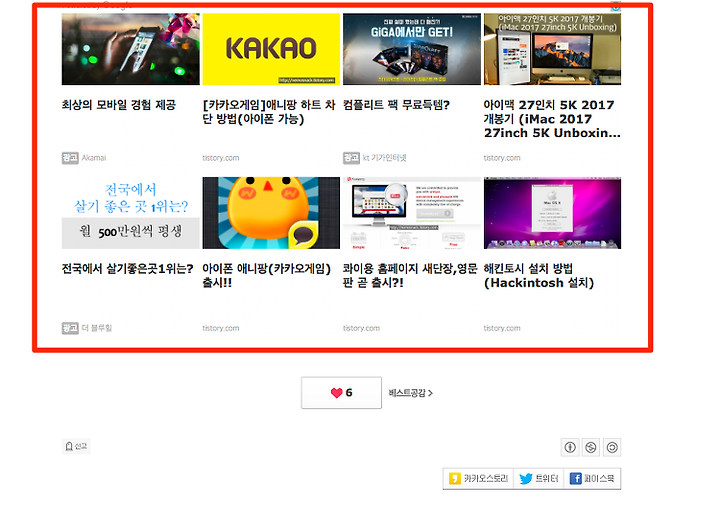Click the 광고 badge next to kt 기가인터넷
The image size is (720, 505).
(x=351, y=158)
